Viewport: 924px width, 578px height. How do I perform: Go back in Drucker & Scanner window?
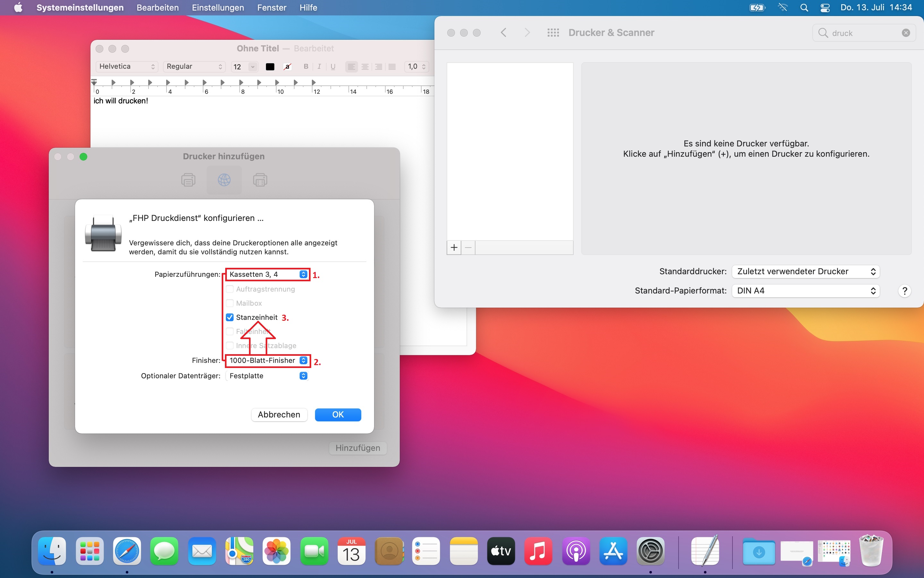(504, 32)
